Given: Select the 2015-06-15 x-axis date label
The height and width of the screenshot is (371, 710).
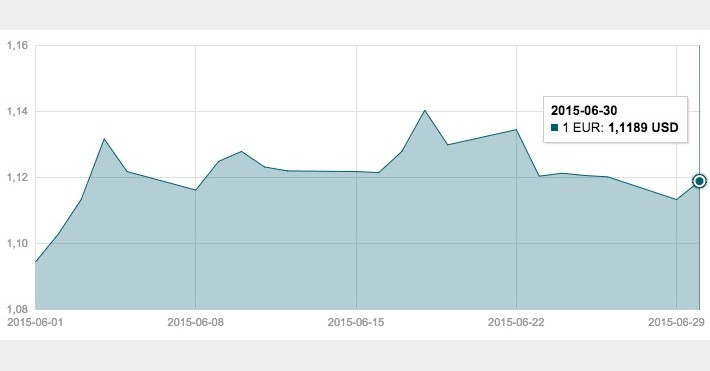Looking at the screenshot, I should click(356, 322).
